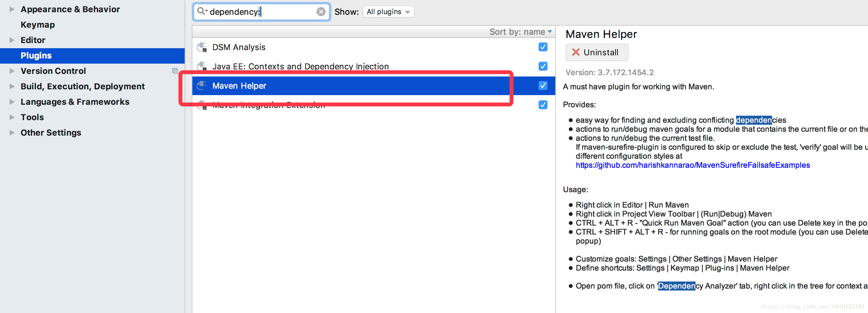Open Languages & Frameworks settings
This screenshot has height=313, width=868.
pos(75,102)
